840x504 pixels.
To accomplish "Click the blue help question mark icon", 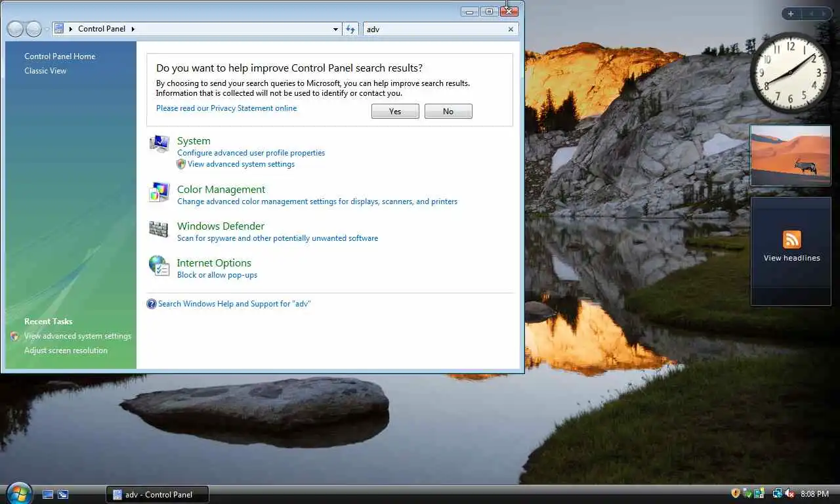I will tap(152, 304).
